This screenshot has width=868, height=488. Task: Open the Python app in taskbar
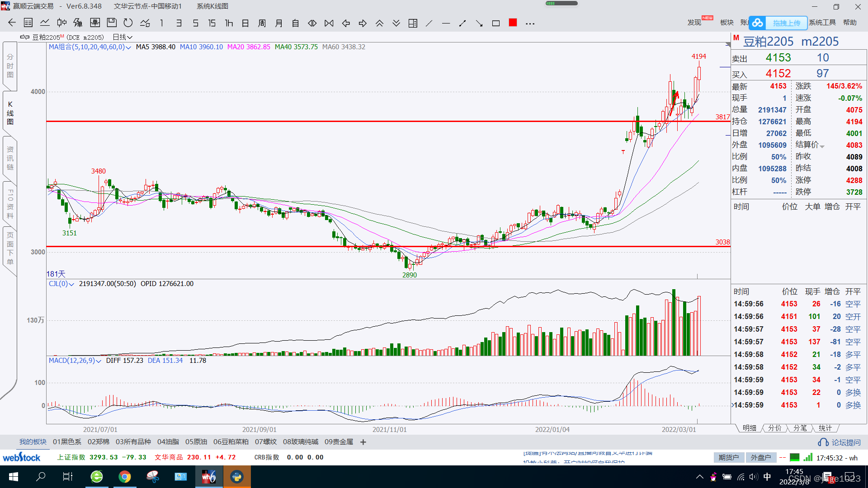pyautogui.click(x=237, y=477)
